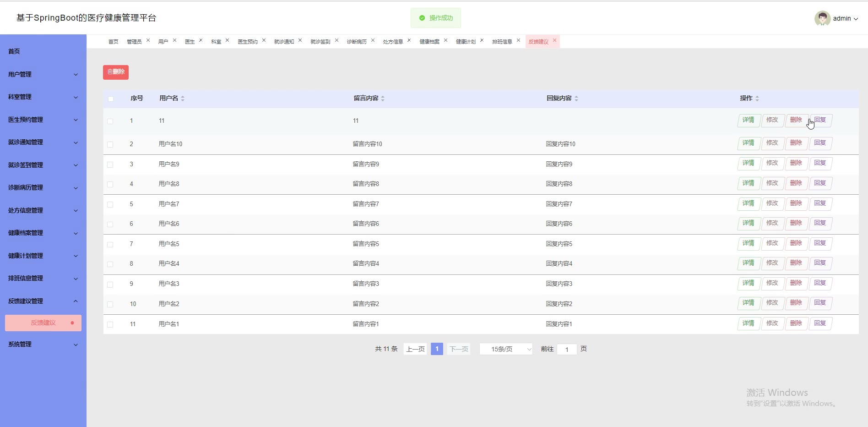Screen dimensions: 868x427
Task: Check the box for row 1 (用户名 11)
Action: click(x=110, y=121)
